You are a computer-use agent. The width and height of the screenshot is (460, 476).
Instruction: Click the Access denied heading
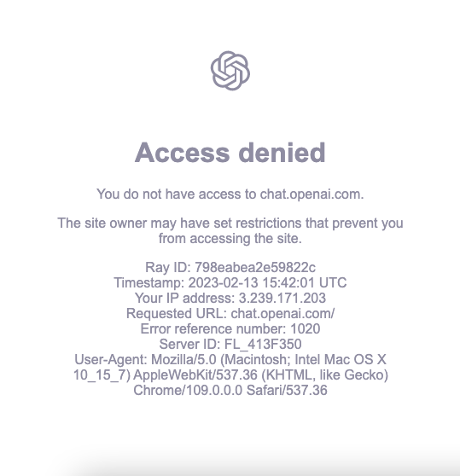tap(230, 153)
